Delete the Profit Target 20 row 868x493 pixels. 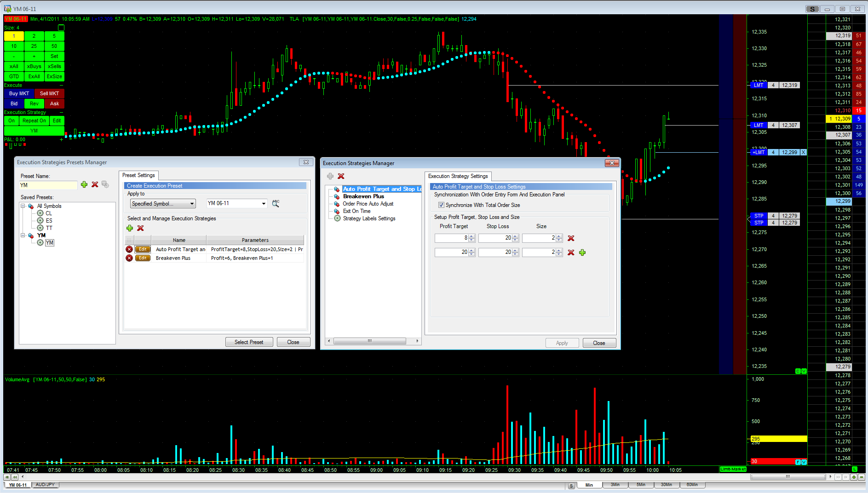tap(571, 252)
